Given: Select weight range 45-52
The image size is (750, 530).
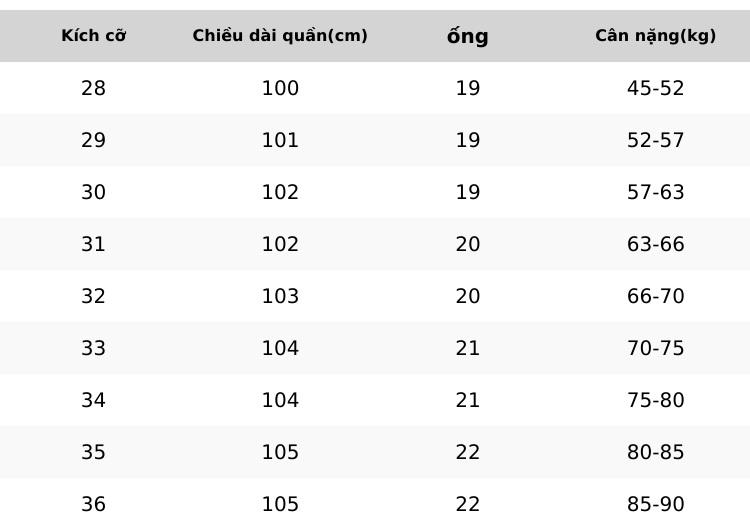Looking at the screenshot, I should click(655, 88).
